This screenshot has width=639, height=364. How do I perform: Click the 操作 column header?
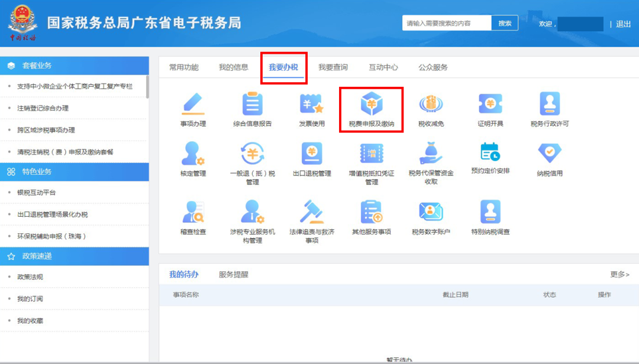tap(604, 295)
